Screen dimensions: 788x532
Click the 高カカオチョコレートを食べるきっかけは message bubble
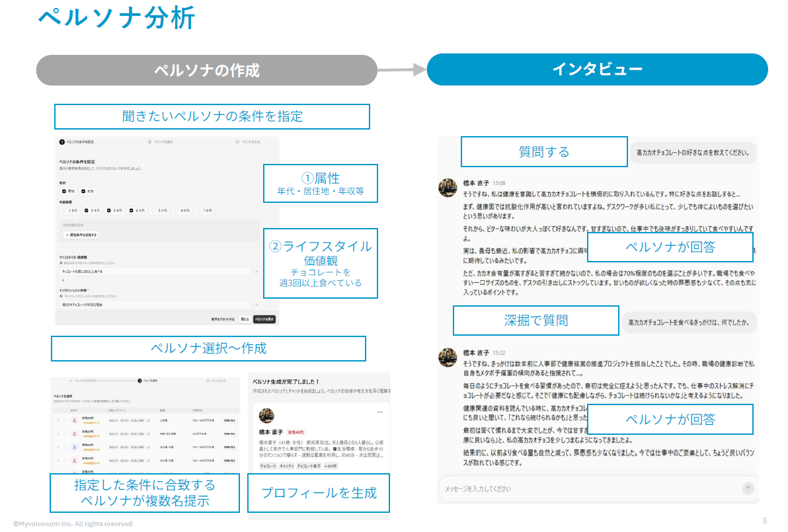click(x=688, y=322)
